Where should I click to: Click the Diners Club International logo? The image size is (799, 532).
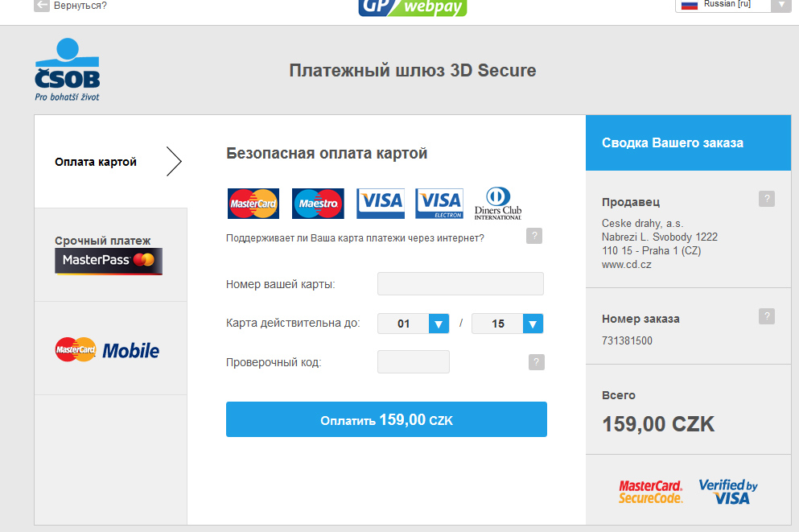[498, 204]
